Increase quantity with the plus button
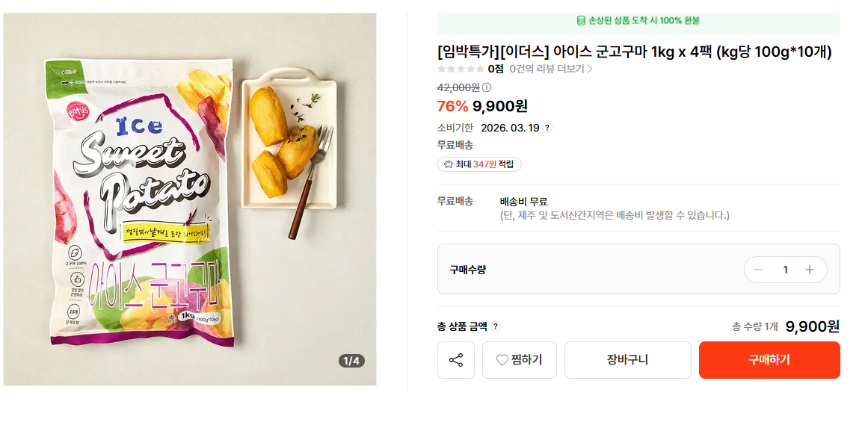 pos(809,270)
